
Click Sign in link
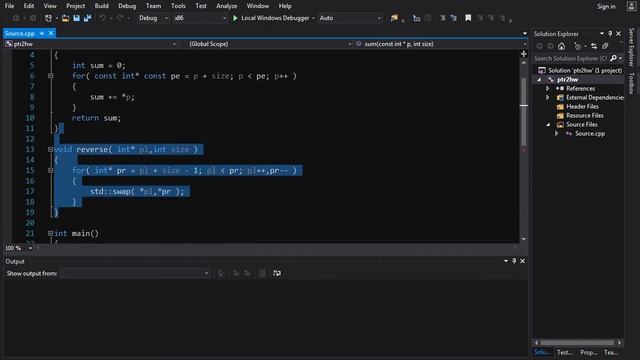606,6
